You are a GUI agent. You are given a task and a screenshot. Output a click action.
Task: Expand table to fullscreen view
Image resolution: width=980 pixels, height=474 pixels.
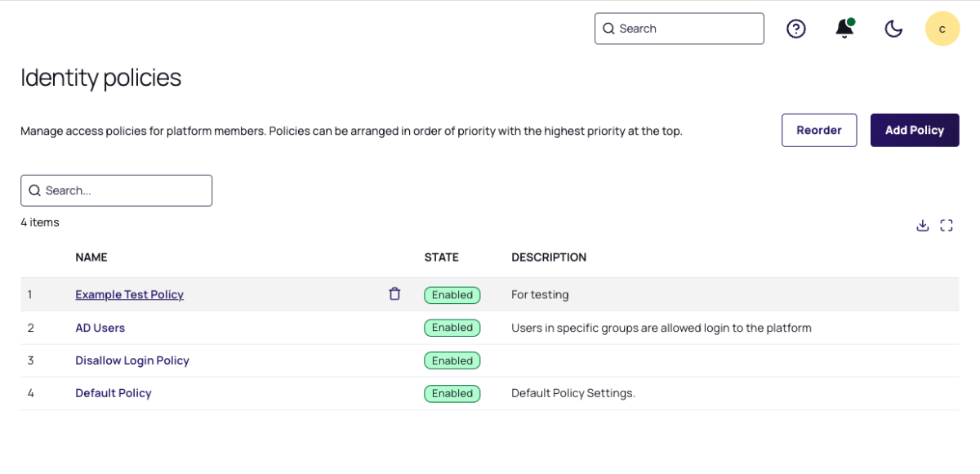(x=947, y=226)
